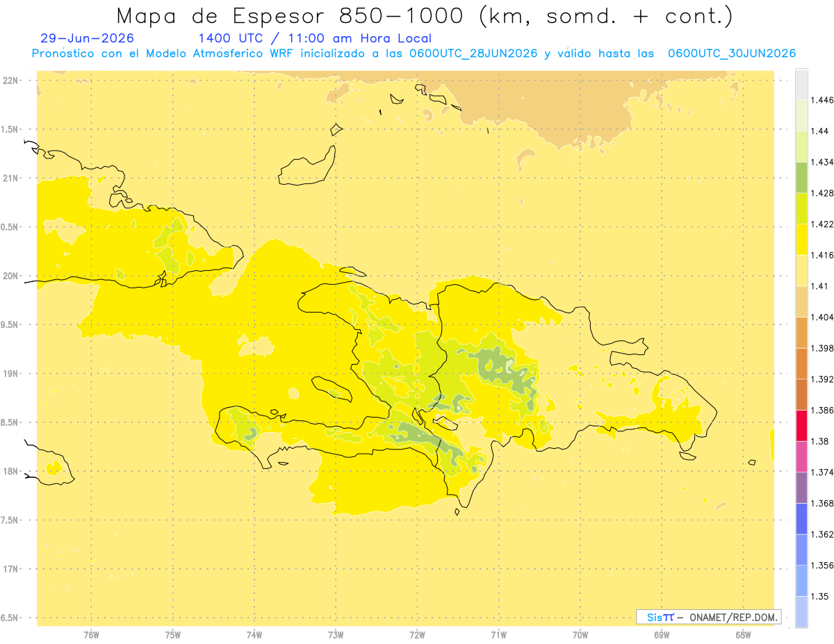834x644 pixels.
Task: Click colorbar value 1.404
Action: pos(823,317)
